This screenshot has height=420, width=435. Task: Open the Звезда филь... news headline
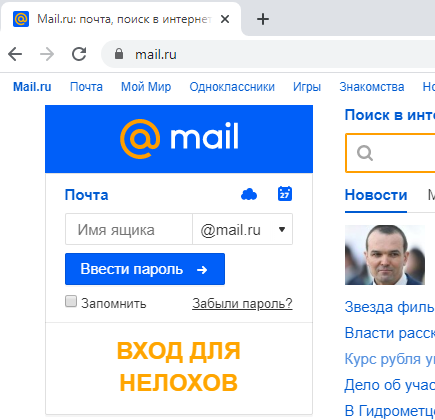click(390, 307)
